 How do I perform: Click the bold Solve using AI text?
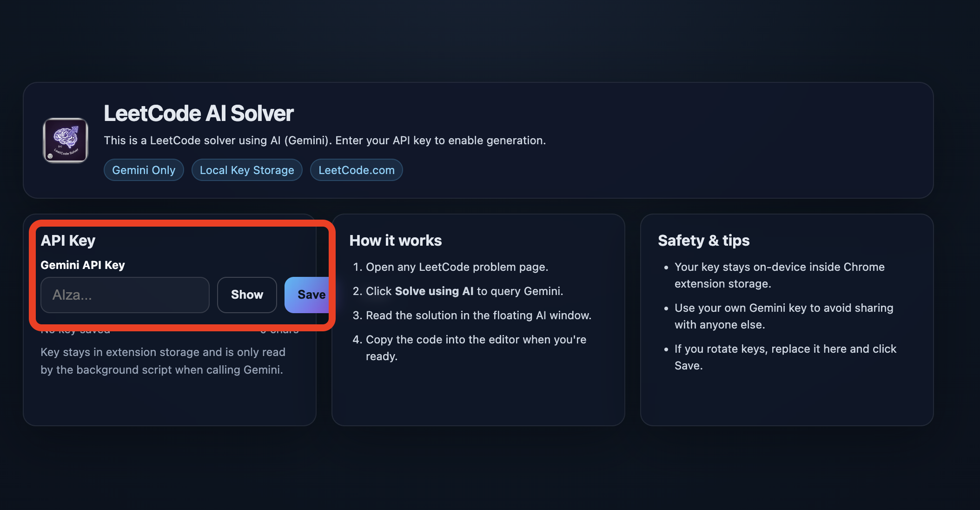point(434,291)
